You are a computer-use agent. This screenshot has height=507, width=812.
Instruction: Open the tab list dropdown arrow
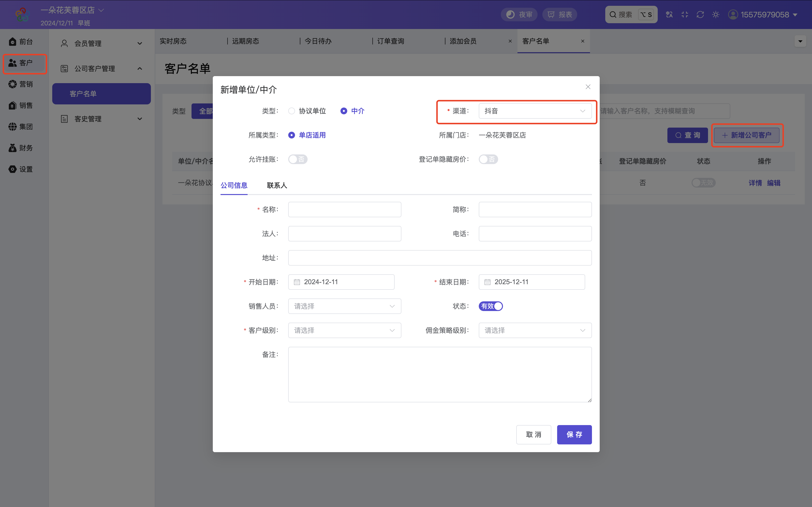point(800,41)
